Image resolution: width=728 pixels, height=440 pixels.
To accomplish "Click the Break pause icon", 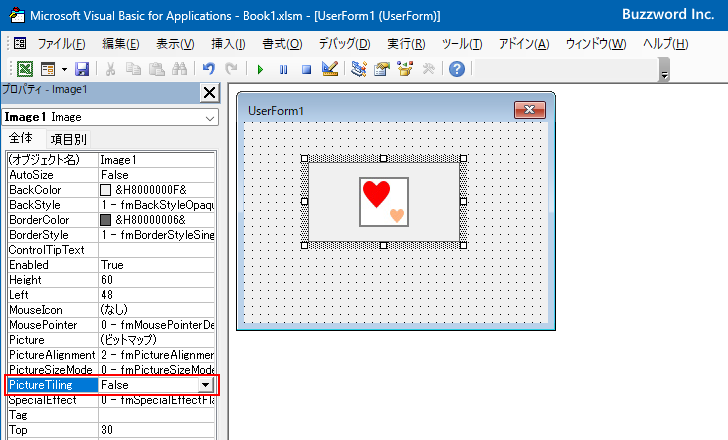I will pyautogui.click(x=284, y=70).
